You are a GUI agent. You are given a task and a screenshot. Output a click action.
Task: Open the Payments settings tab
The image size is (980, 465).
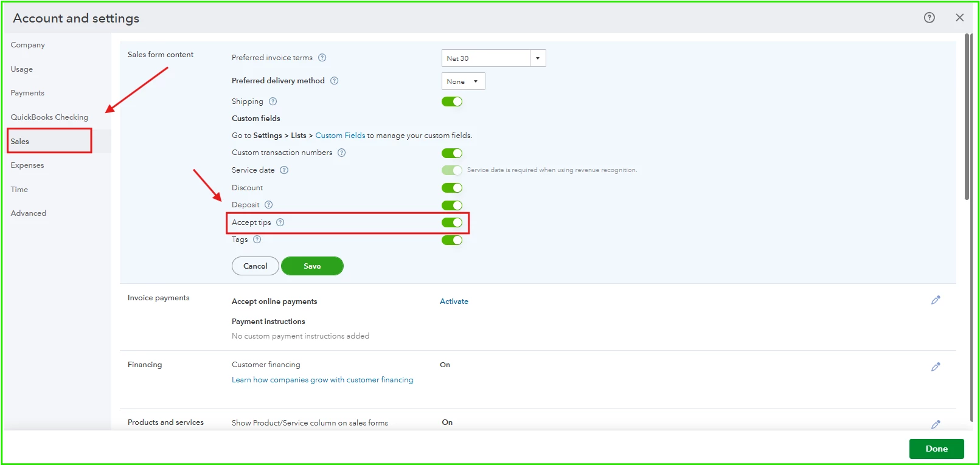pyautogui.click(x=27, y=93)
